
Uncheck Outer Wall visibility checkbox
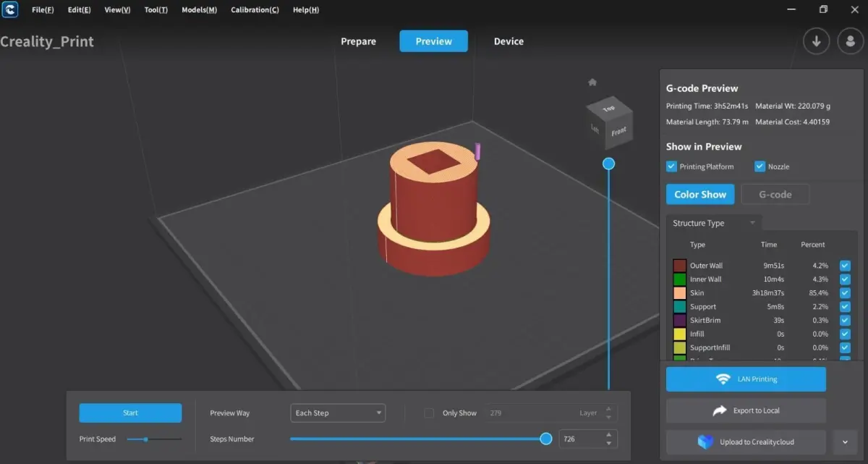click(x=845, y=266)
